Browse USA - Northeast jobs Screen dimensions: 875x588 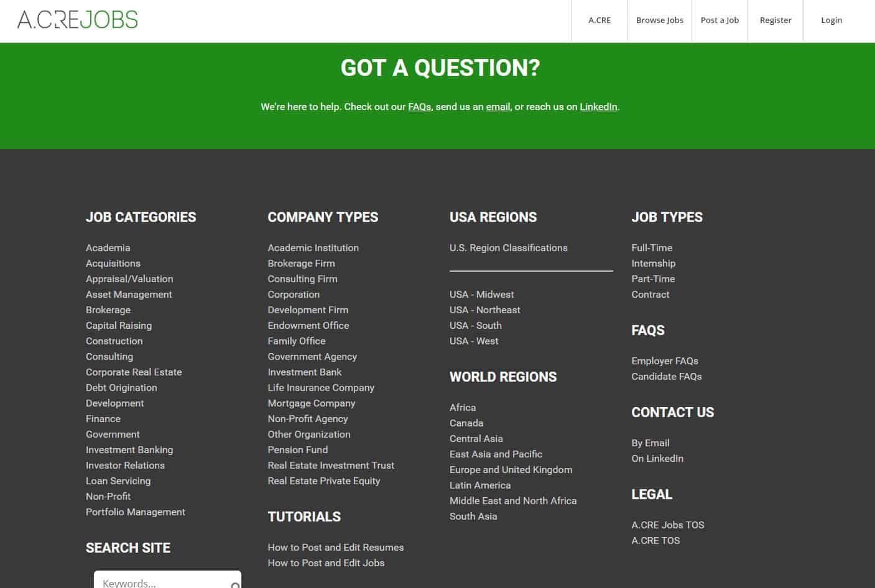[x=485, y=310]
